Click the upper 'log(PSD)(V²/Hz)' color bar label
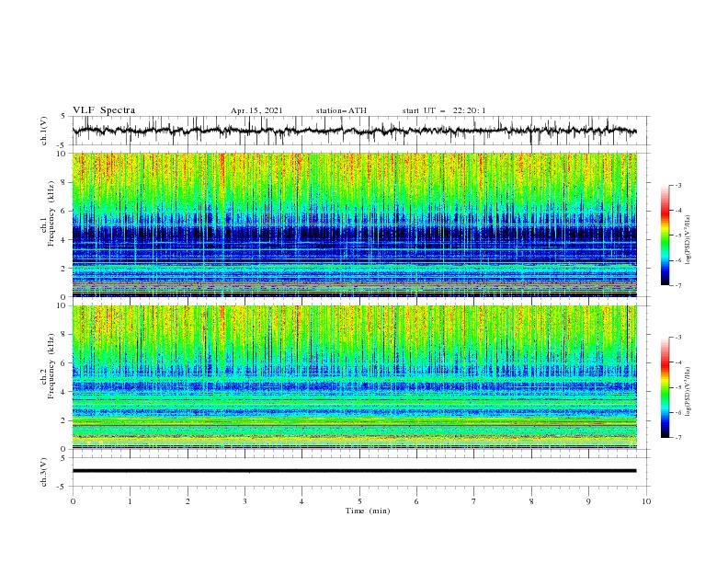This screenshot has width=728, height=563. coord(688,240)
